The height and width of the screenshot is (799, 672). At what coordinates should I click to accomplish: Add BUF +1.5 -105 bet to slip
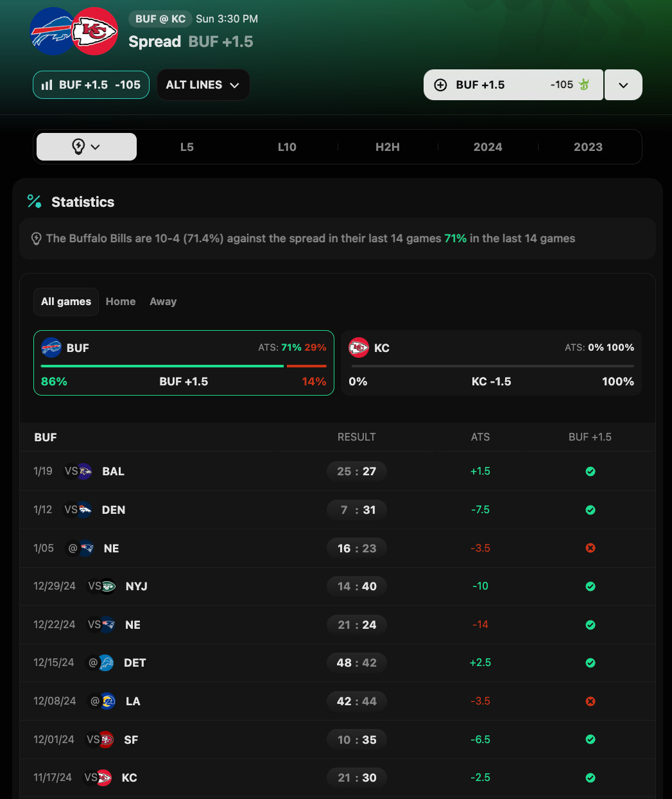coord(513,85)
